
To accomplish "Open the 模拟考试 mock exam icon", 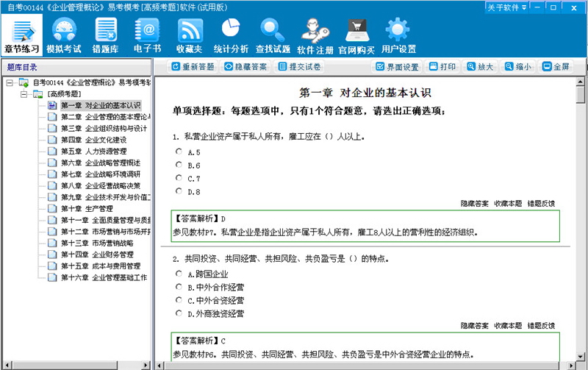I will pos(64,35).
